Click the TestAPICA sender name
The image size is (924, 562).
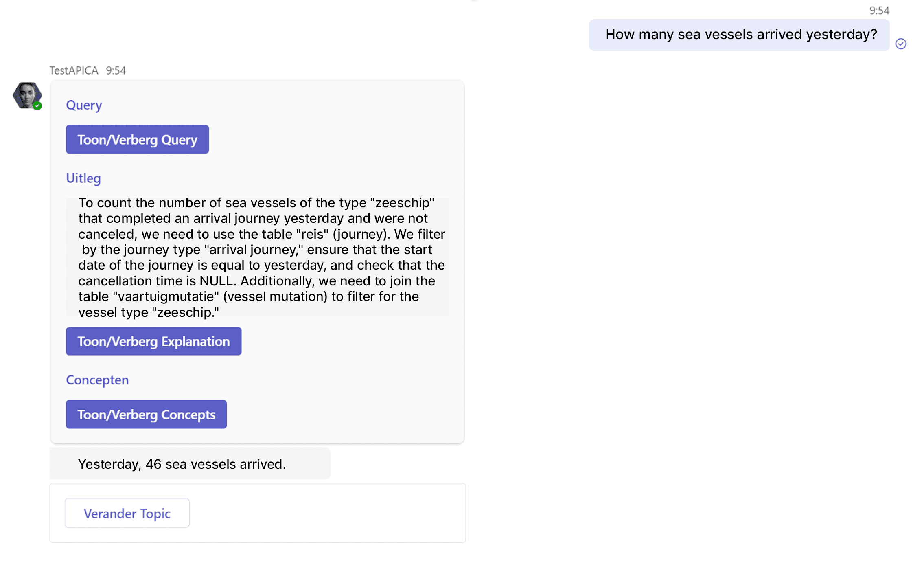(x=74, y=70)
